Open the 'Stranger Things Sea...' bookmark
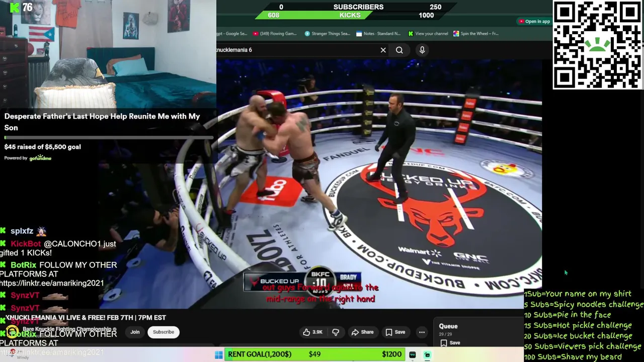Screen dimensions: 644x362 pos(327,34)
